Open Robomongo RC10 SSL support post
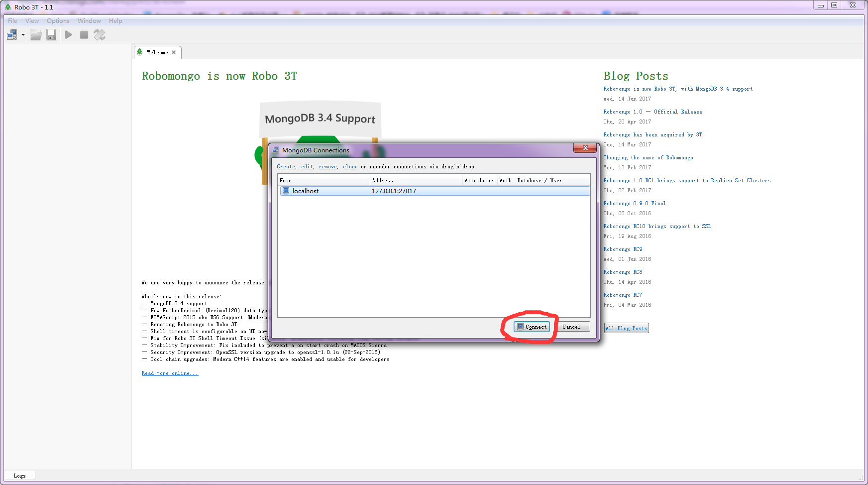The image size is (868, 485). 657,227
